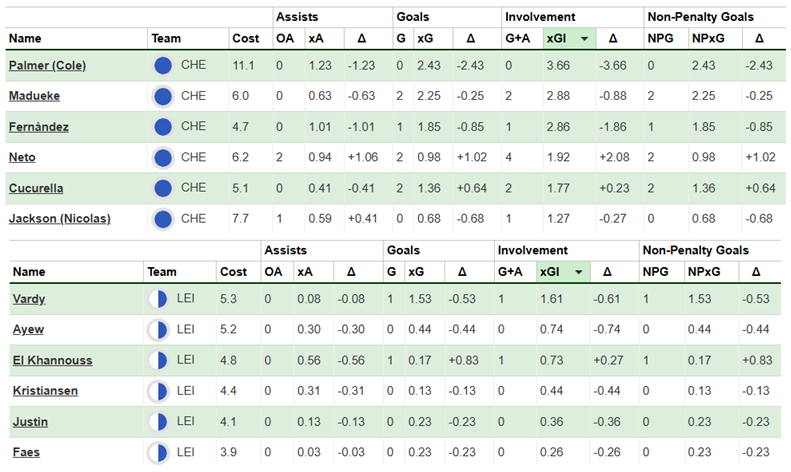Open Jackson (Nicolas) player link

(59, 218)
